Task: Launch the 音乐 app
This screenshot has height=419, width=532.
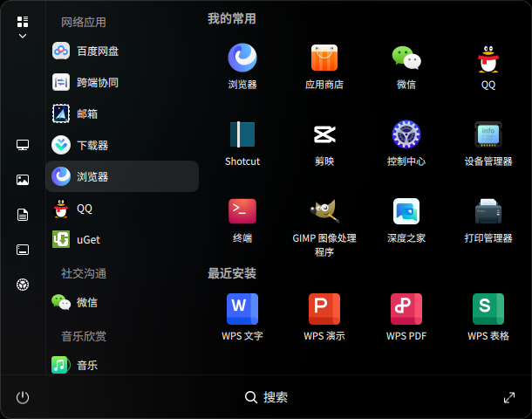Action: pyautogui.click(x=122, y=365)
